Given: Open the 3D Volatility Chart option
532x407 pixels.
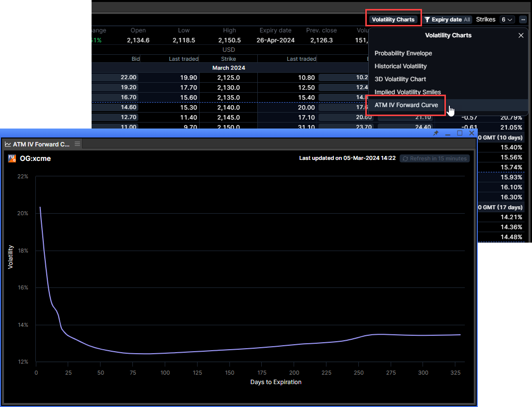Looking at the screenshot, I should [x=400, y=79].
